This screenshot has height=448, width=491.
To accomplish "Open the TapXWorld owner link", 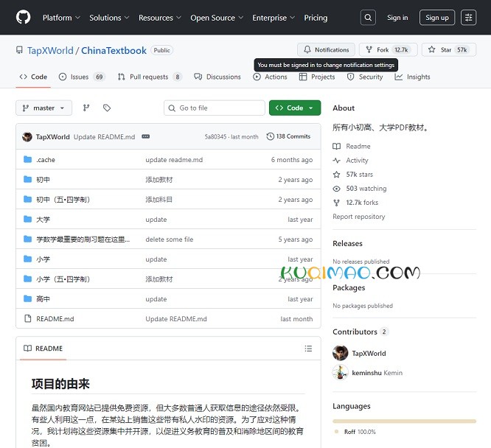I will pos(50,50).
